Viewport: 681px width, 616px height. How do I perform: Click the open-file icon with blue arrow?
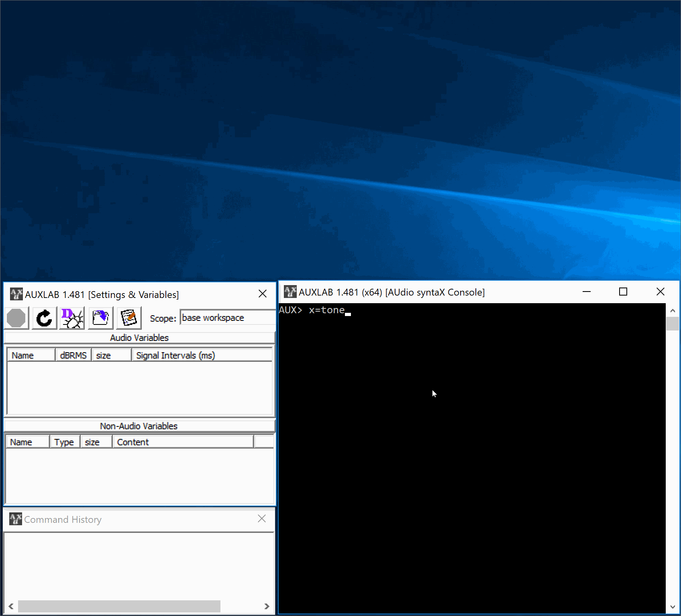[x=100, y=318]
